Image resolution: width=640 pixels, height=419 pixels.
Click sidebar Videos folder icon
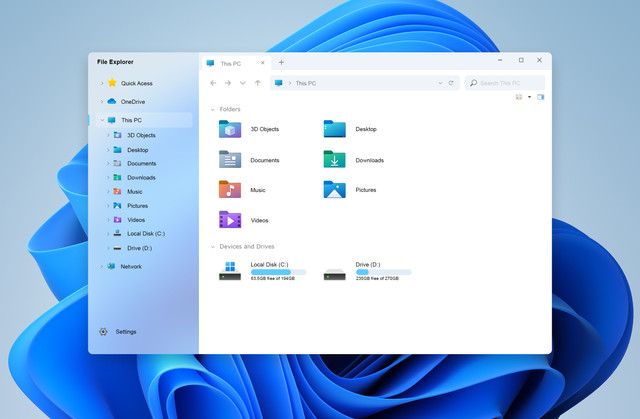(x=117, y=219)
